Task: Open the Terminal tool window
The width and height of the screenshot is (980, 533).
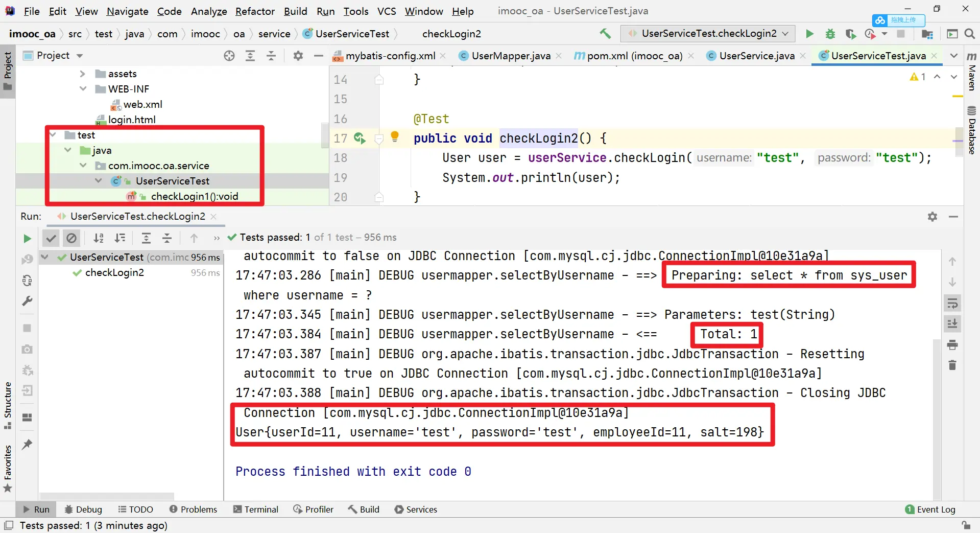Action: [x=255, y=509]
